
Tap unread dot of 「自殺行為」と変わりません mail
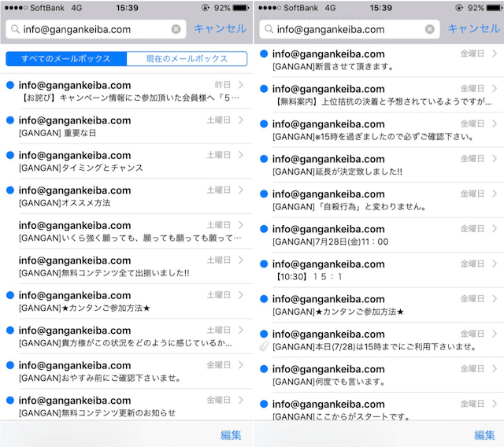tap(264, 194)
